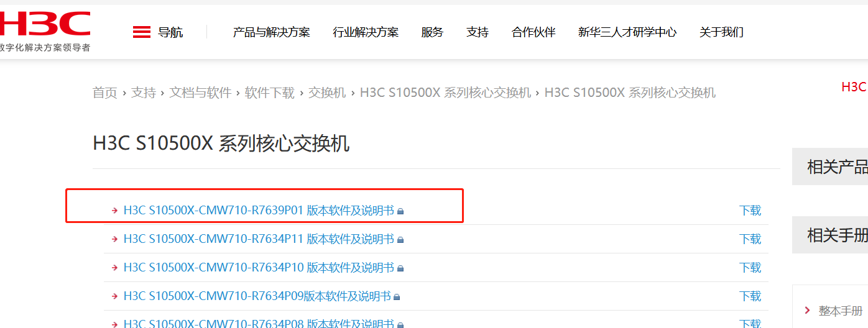Go to 交换机 breadcrumb
This screenshot has height=328, width=868.
tap(327, 93)
